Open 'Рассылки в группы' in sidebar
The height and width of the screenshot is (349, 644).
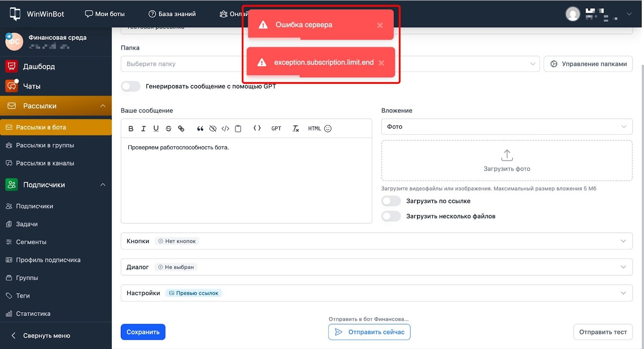pyautogui.click(x=45, y=145)
